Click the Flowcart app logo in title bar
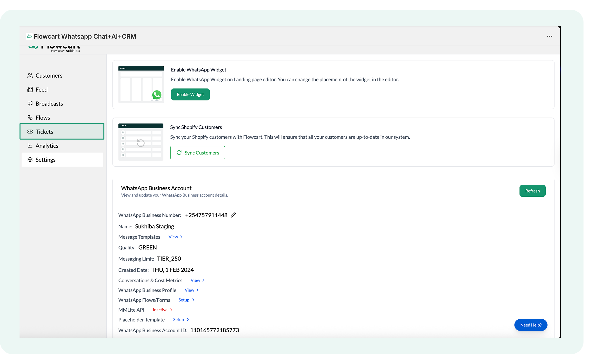This screenshot has height=364, width=604. tap(29, 37)
